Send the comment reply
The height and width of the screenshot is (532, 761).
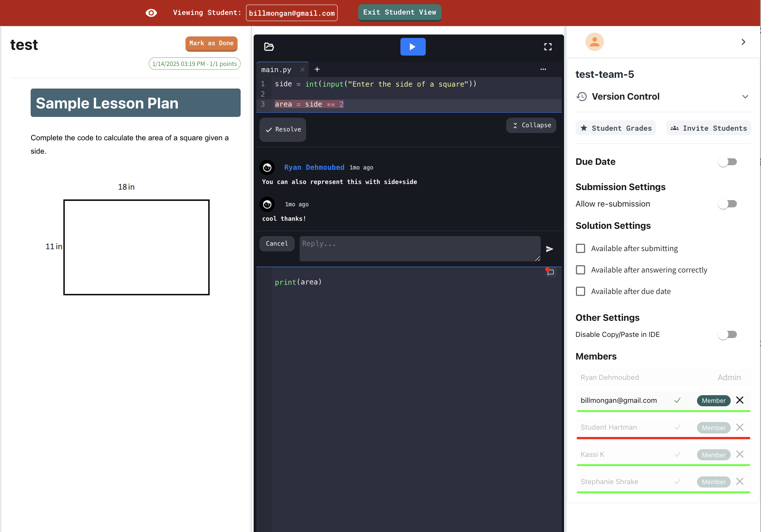[550, 248]
